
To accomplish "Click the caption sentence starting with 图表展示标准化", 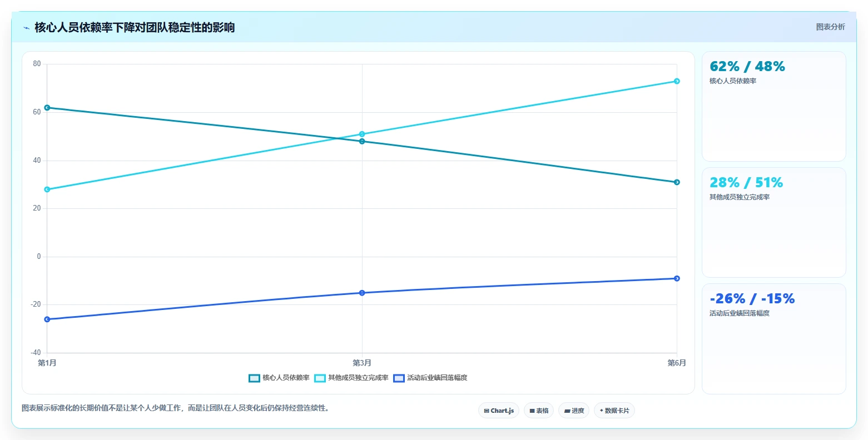I will pyautogui.click(x=177, y=408).
